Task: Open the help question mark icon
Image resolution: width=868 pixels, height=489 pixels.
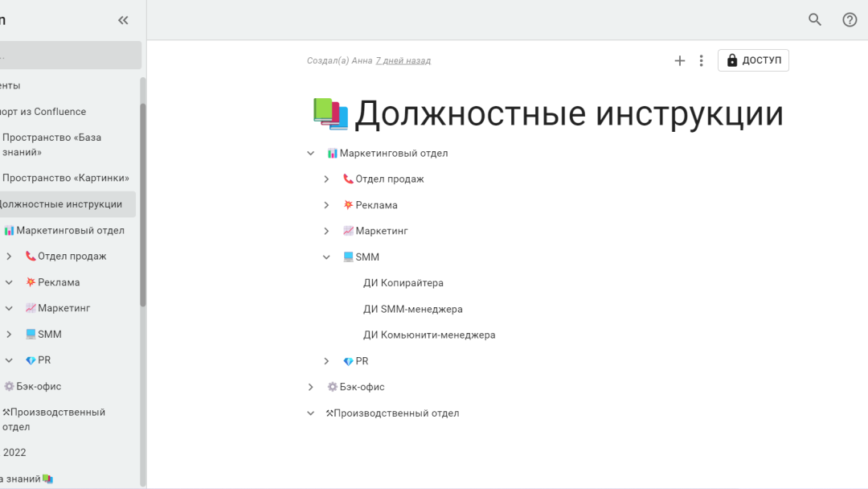Action: pos(850,20)
